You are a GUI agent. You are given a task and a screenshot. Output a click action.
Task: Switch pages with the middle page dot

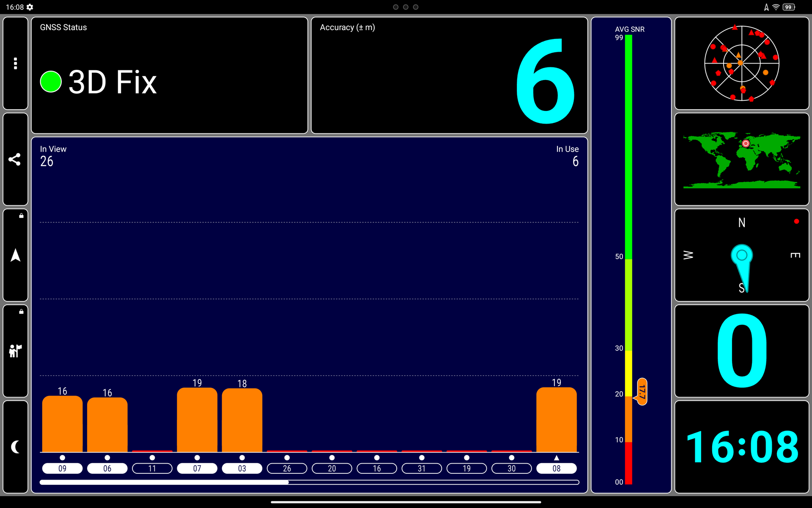(x=406, y=7)
